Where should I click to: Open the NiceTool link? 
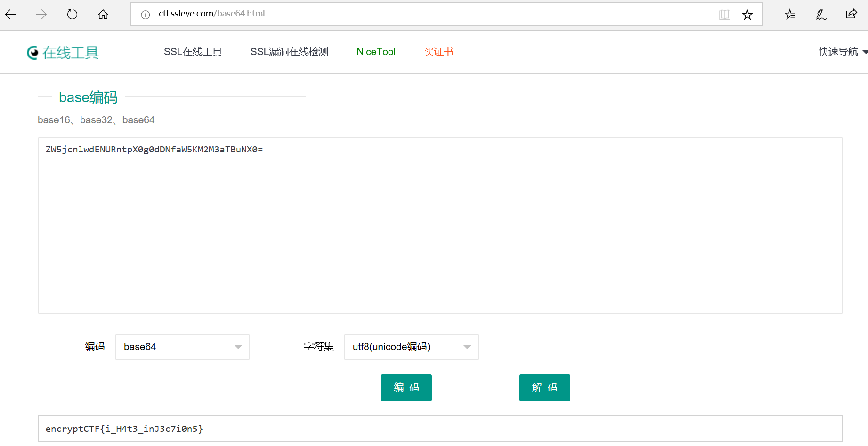(376, 52)
